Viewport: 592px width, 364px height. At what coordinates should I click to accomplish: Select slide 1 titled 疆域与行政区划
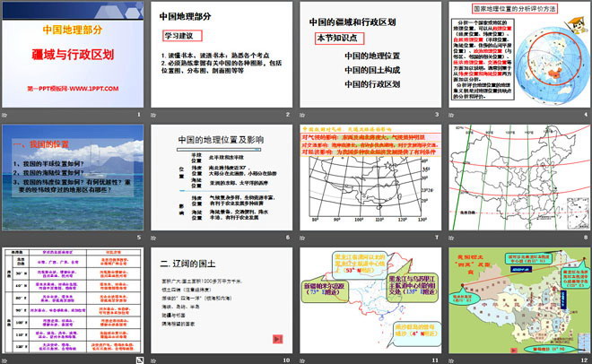point(73,55)
